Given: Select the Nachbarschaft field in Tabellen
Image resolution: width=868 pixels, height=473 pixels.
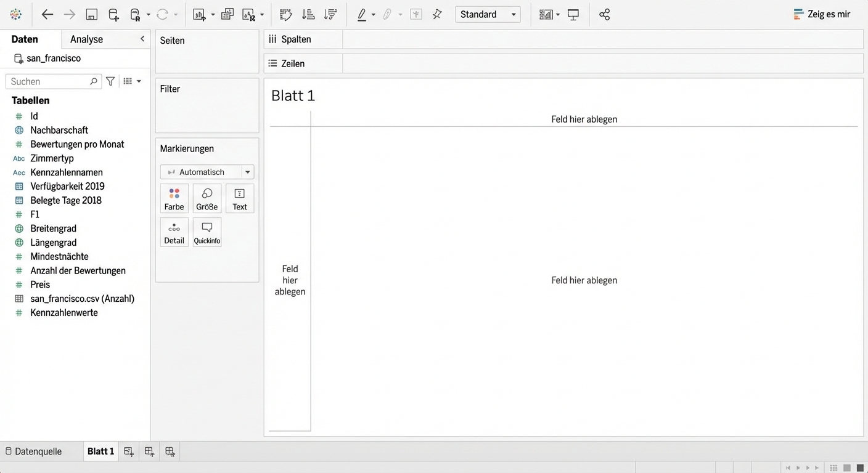Looking at the screenshot, I should click(x=59, y=130).
